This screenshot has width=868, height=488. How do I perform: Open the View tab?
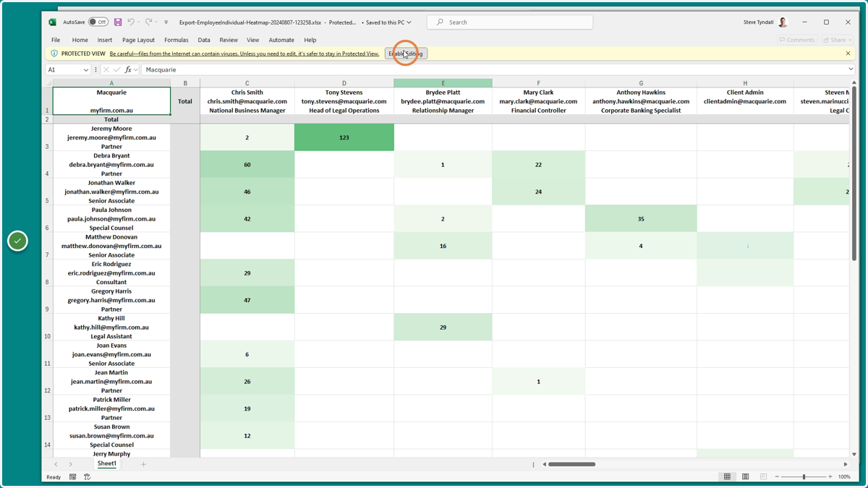(x=252, y=40)
